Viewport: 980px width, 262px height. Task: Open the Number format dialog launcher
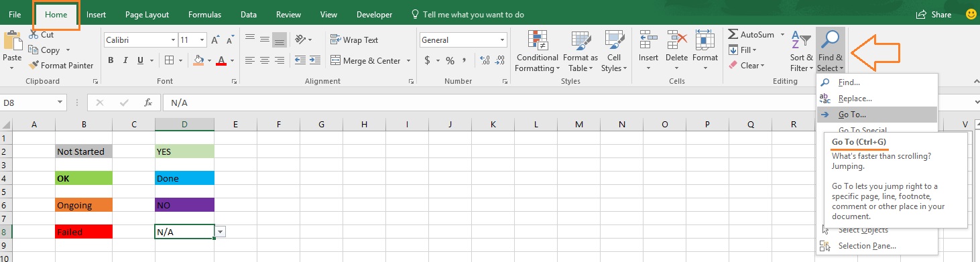tap(504, 81)
